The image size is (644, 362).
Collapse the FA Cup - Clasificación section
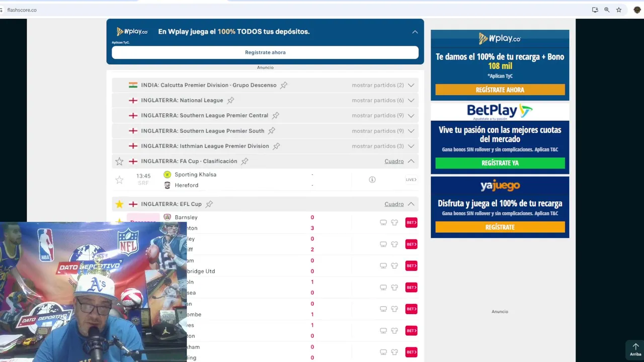pyautogui.click(x=411, y=161)
